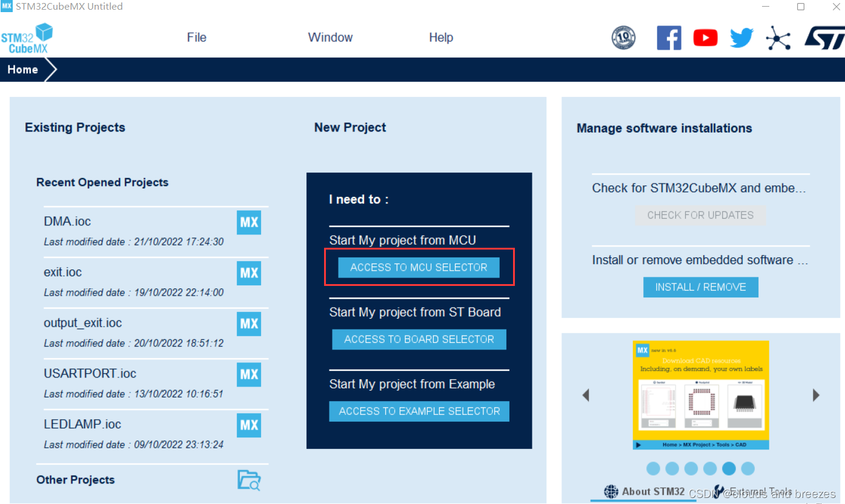The image size is (845, 504).
Task: Select the first carousel dot
Action: point(653,468)
